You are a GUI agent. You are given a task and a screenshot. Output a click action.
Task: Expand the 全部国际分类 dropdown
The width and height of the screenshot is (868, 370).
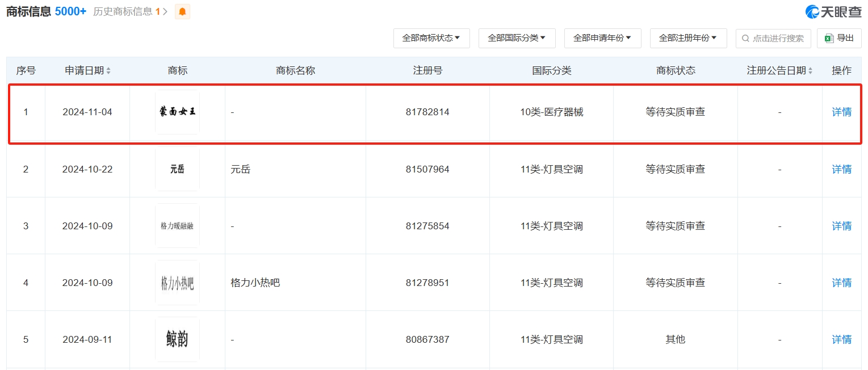517,38
